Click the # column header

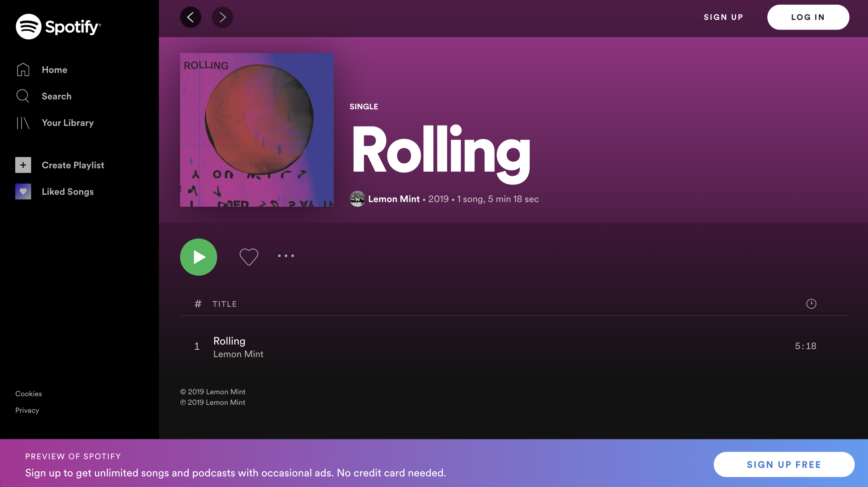[198, 304]
